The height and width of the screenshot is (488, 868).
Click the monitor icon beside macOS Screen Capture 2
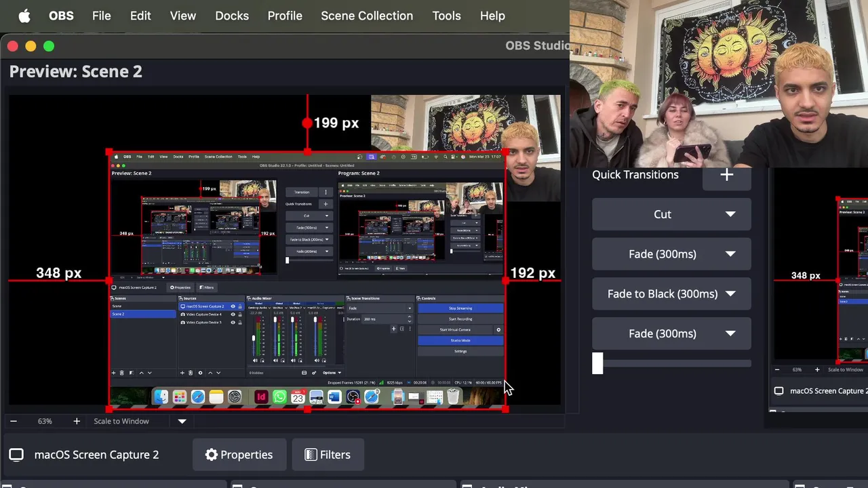16,455
